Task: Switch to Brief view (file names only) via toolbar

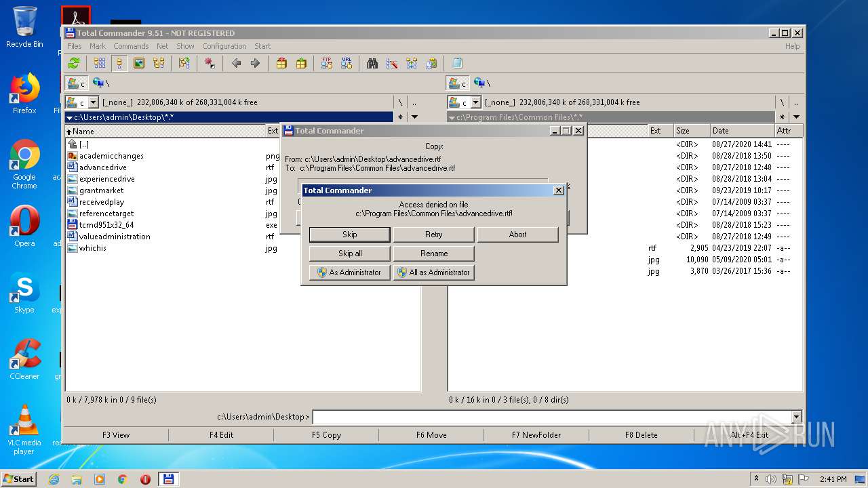Action: [100, 63]
